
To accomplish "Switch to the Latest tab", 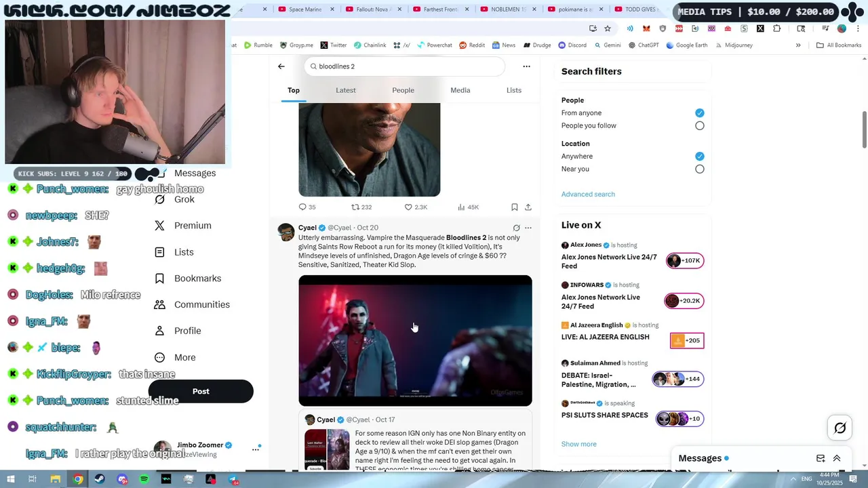I will point(346,90).
